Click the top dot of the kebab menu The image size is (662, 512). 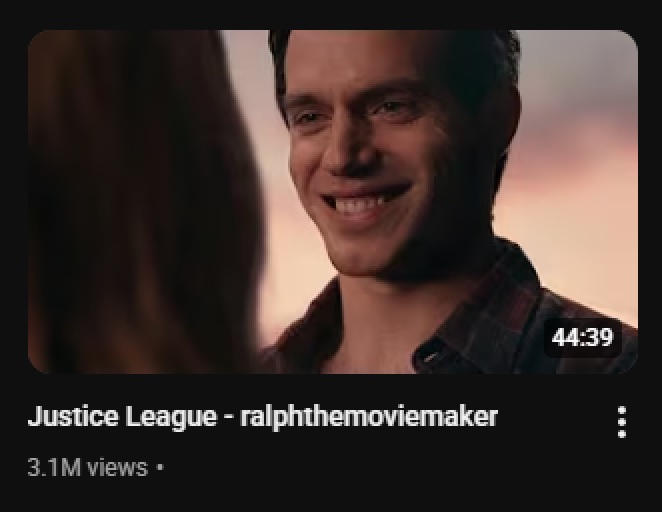click(x=621, y=410)
